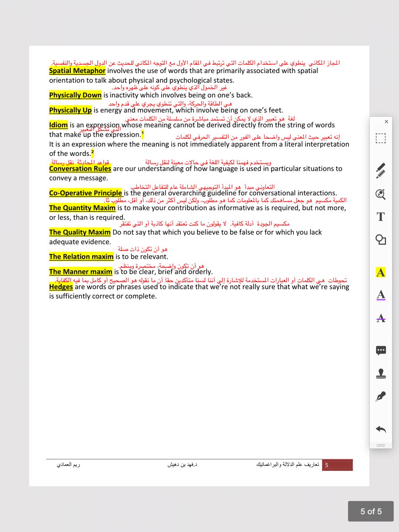The image size is (399, 532).
Task: Select the dashed rectangle selection tool
Action: click(381, 138)
